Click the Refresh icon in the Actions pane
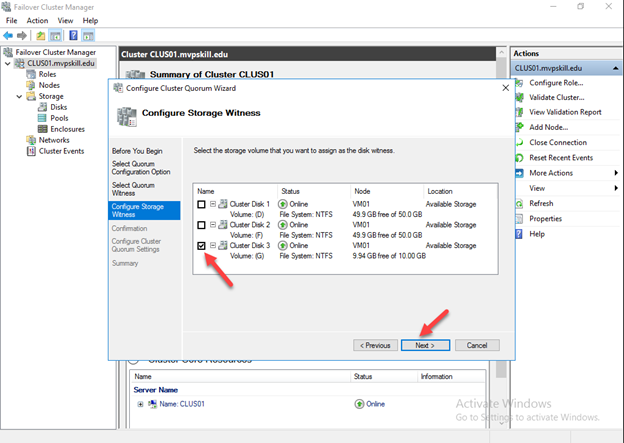The height and width of the screenshot is (443, 624). [519, 203]
